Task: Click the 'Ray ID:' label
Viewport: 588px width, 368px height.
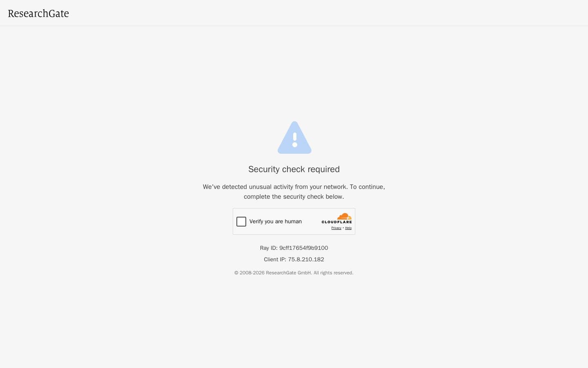Action: tap(269, 248)
